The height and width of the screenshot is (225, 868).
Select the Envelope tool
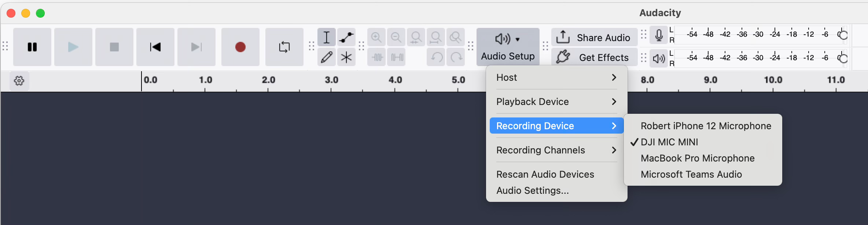(346, 37)
